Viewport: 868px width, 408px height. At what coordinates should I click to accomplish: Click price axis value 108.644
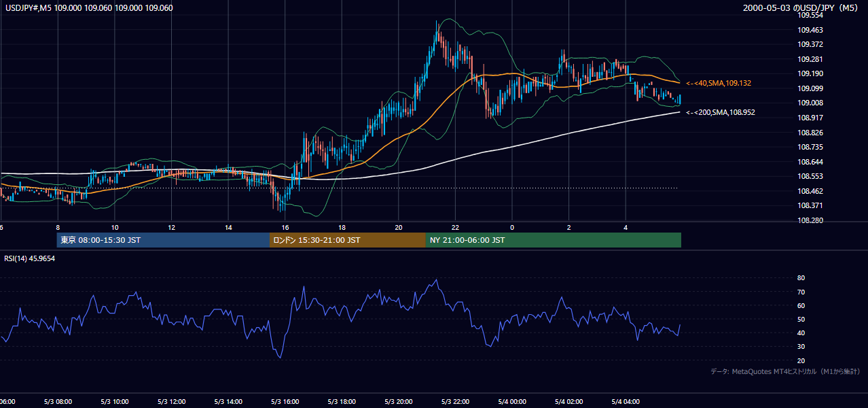(x=810, y=162)
